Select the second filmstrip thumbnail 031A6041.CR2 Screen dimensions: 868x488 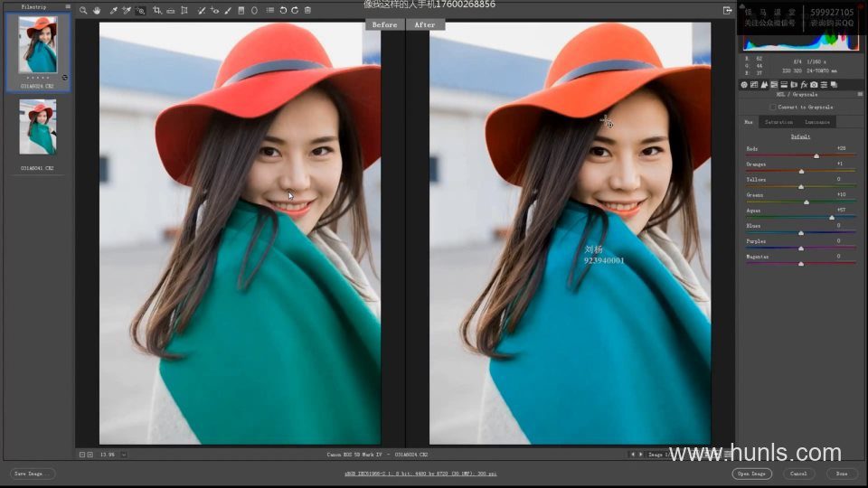(38, 127)
